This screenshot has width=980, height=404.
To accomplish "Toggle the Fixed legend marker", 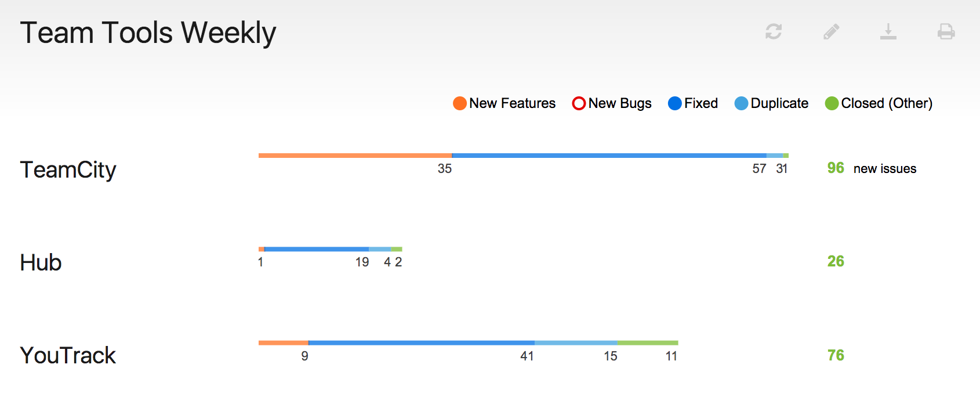I will (x=675, y=103).
